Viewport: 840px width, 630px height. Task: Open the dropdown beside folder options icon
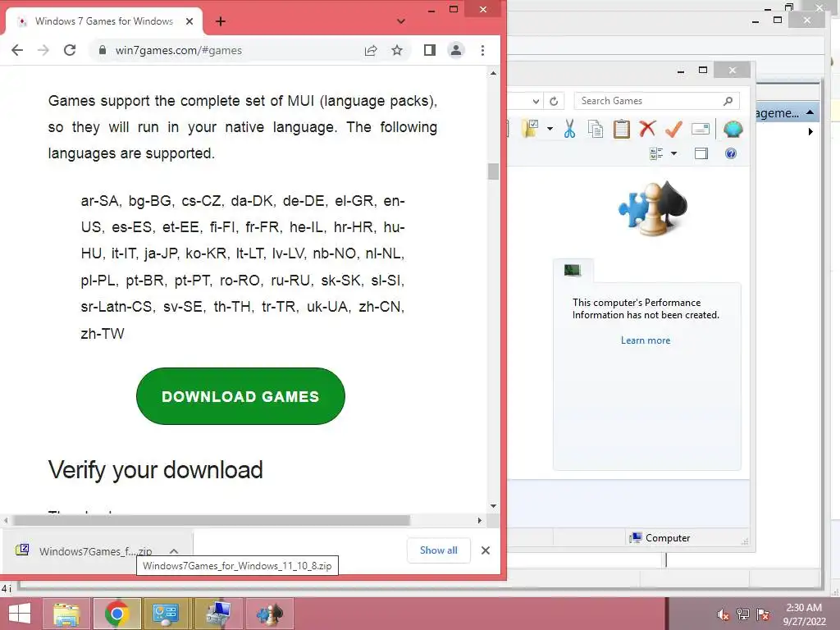(x=550, y=129)
